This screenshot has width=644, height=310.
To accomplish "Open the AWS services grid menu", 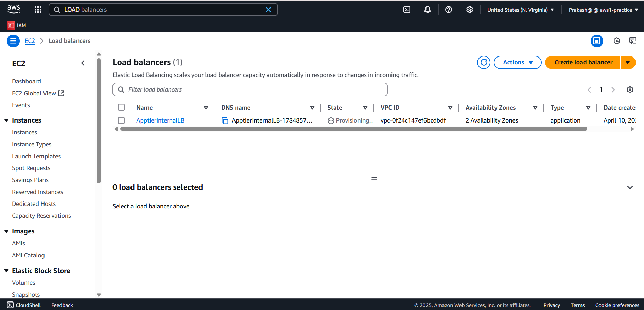I will pyautogui.click(x=38, y=10).
